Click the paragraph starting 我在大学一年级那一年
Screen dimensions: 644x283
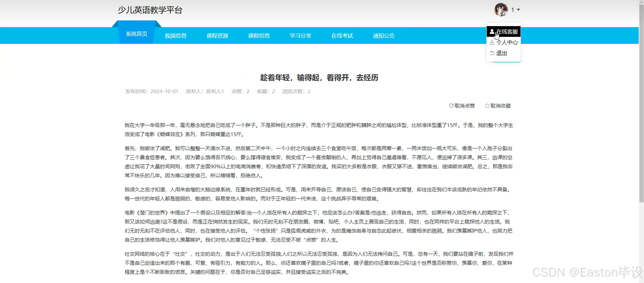[x=319, y=130]
